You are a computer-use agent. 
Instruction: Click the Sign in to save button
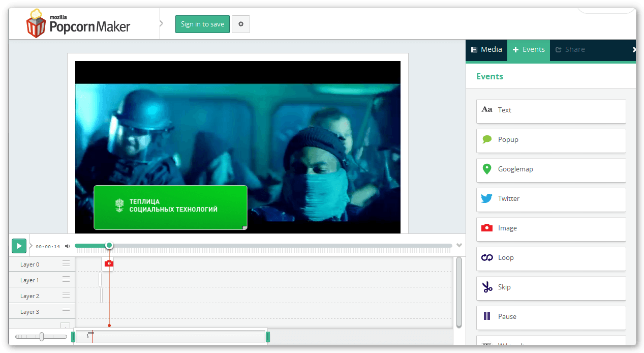click(202, 24)
